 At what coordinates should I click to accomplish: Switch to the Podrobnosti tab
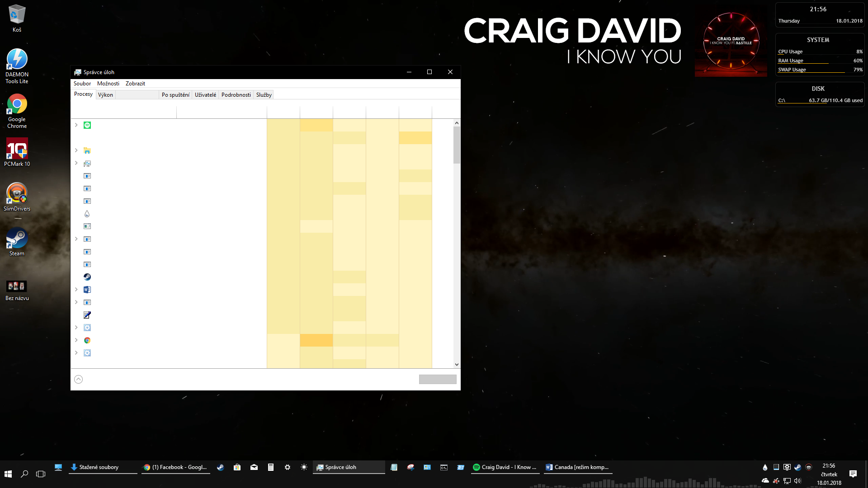point(236,95)
